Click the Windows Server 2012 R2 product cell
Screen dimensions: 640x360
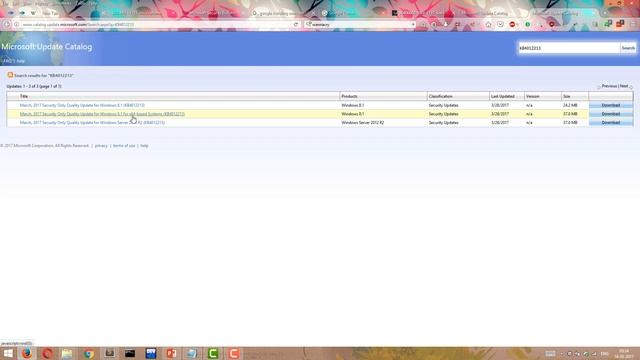coord(362,122)
